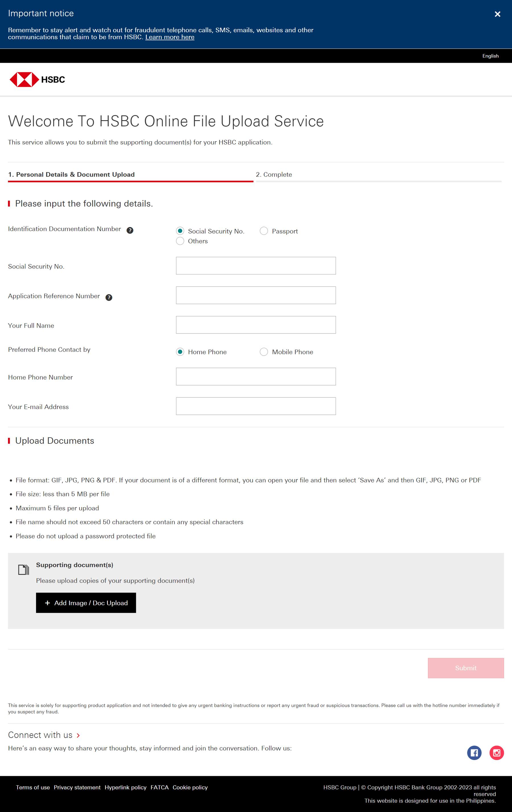Choose Home Phone contact option
Screen dimensions: 512x812
pyautogui.click(x=180, y=352)
